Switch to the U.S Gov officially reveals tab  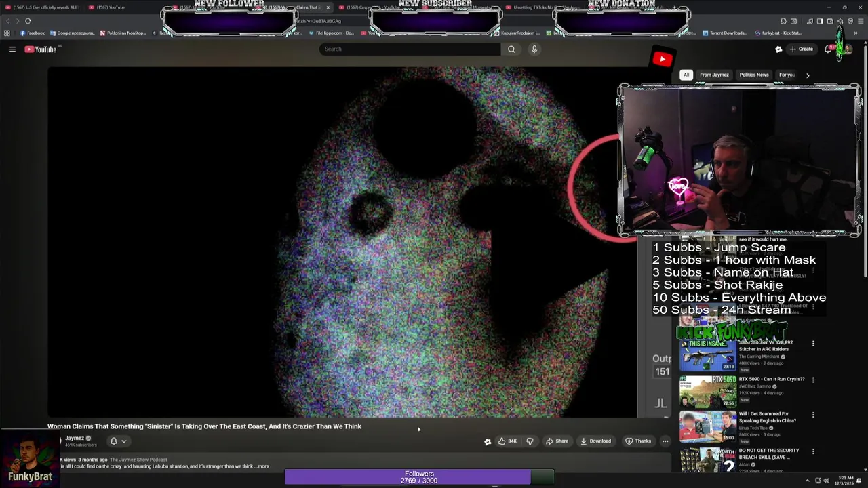[42, 7]
